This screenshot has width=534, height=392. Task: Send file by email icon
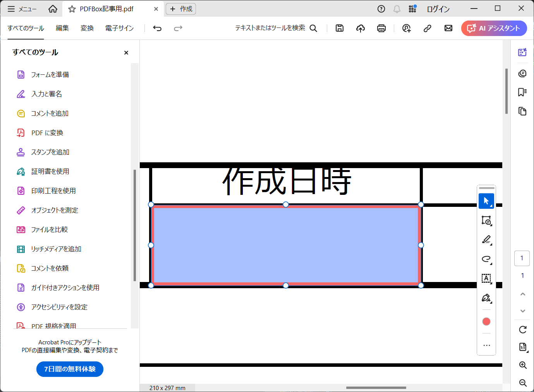point(448,28)
